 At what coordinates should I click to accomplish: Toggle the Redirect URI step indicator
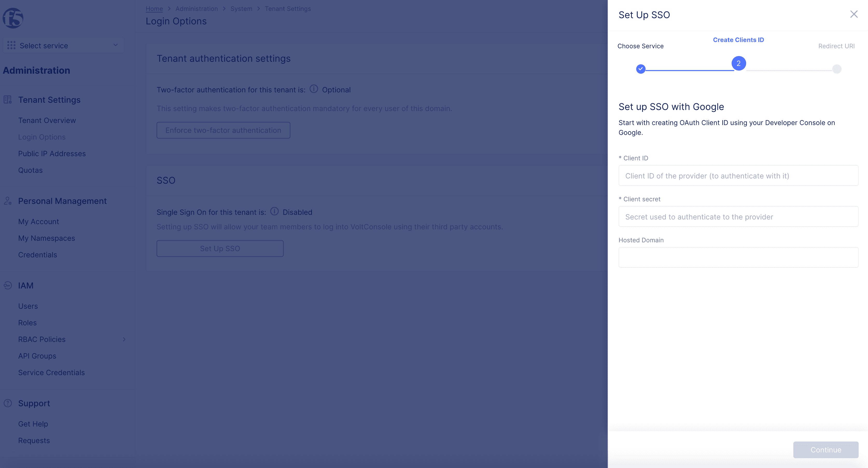[x=836, y=68]
